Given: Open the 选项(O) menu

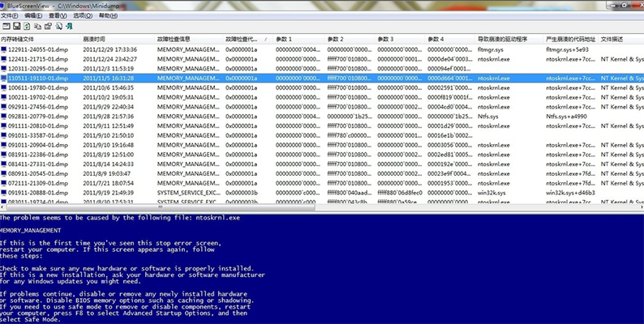Looking at the screenshot, I should [x=82, y=15].
